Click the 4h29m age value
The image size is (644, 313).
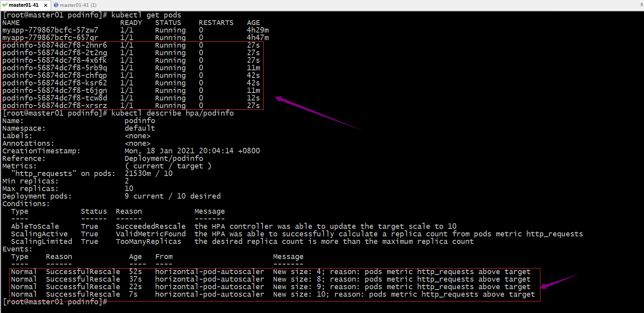pos(258,30)
